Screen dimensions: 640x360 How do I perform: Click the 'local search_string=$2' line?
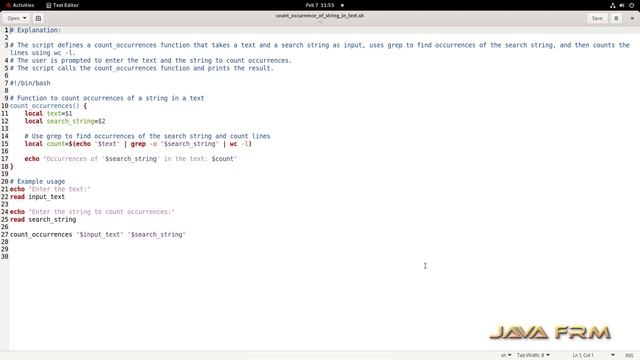coord(65,121)
